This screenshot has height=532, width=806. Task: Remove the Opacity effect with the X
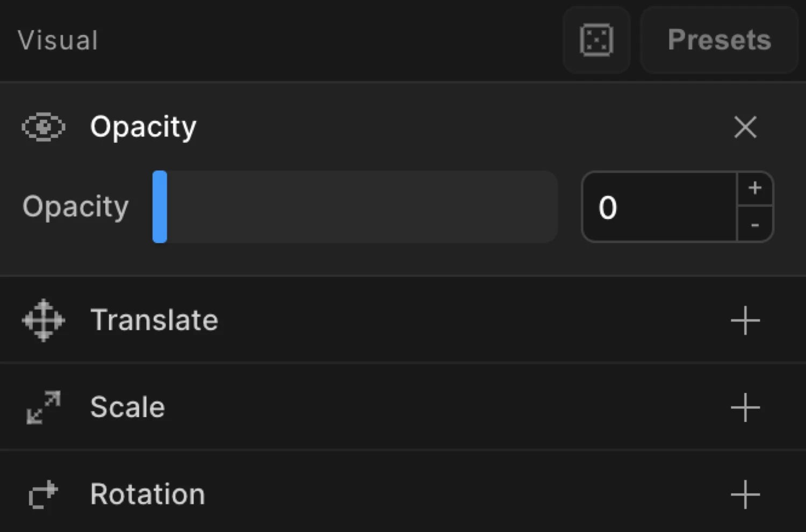745,127
